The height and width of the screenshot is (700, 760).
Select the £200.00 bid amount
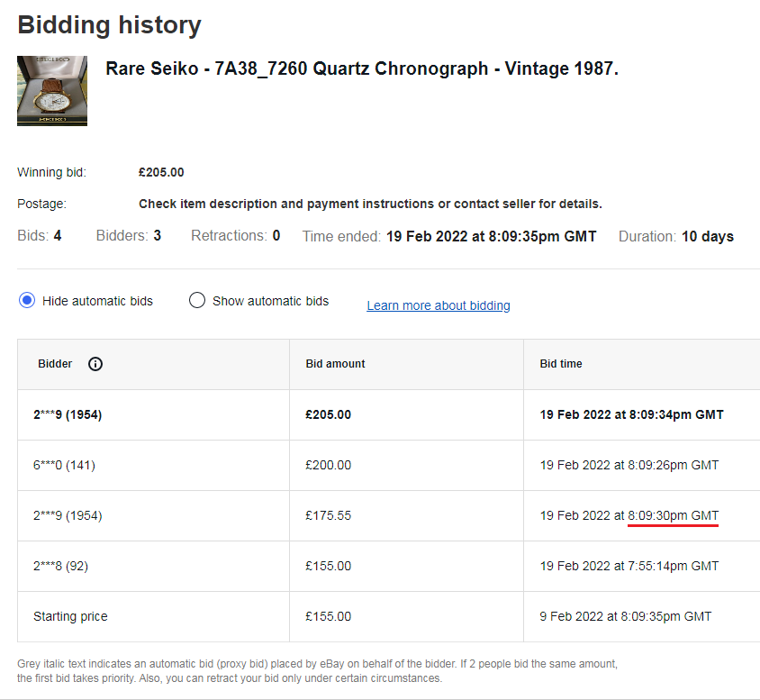pos(327,465)
